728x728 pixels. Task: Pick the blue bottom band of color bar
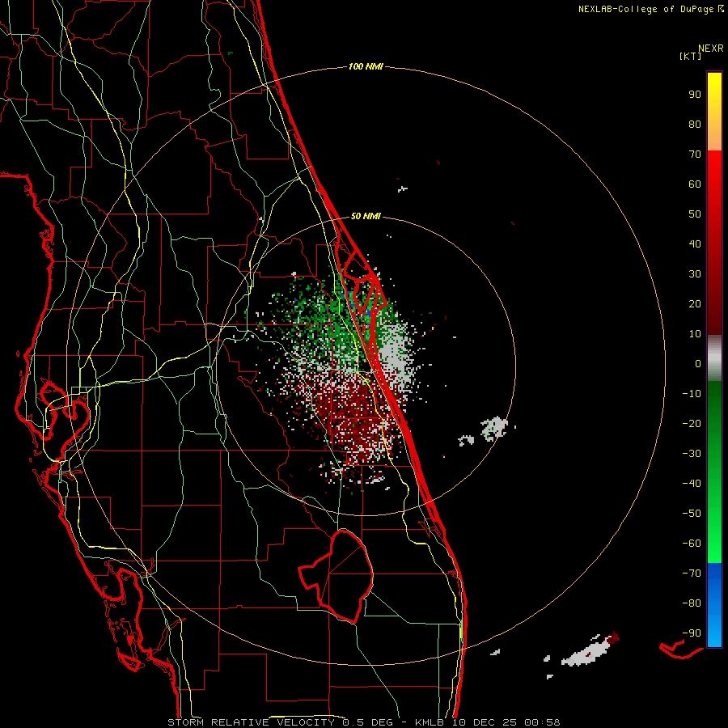714,605
